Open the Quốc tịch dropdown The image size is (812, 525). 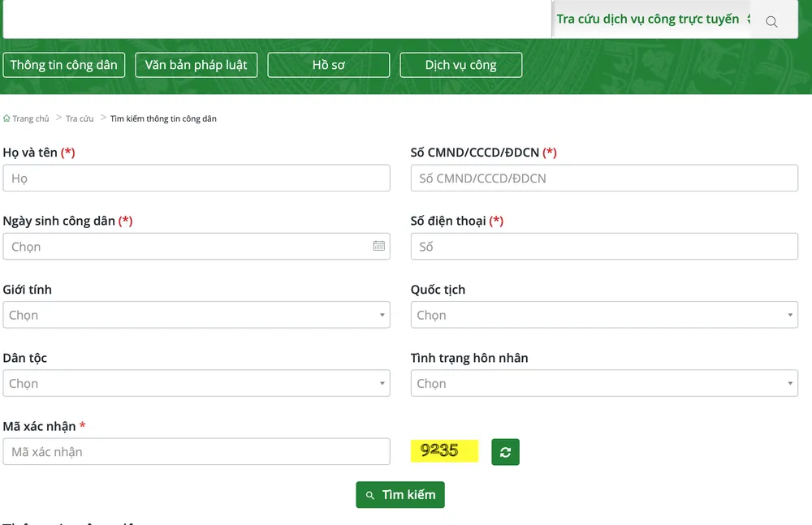(604, 315)
